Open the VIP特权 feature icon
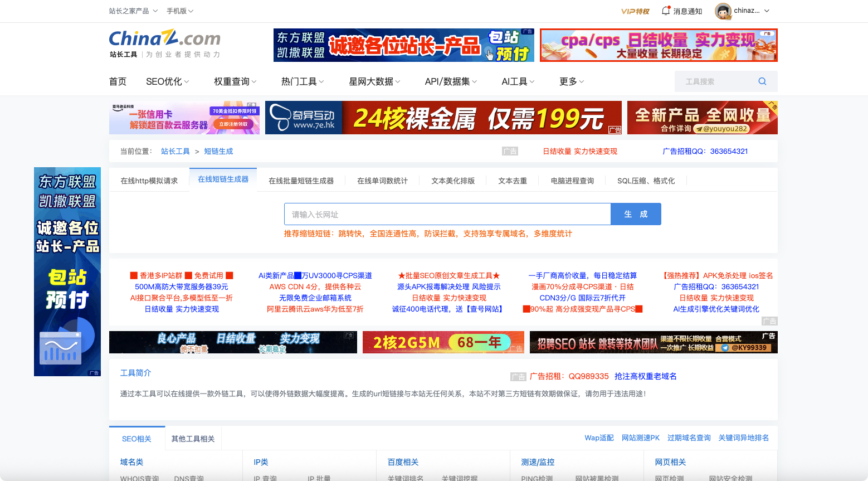Viewport: 868px width, 481px height. click(x=636, y=11)
